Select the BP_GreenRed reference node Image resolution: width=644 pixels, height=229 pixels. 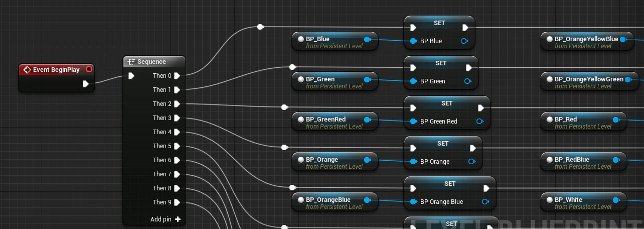(335, 122)
